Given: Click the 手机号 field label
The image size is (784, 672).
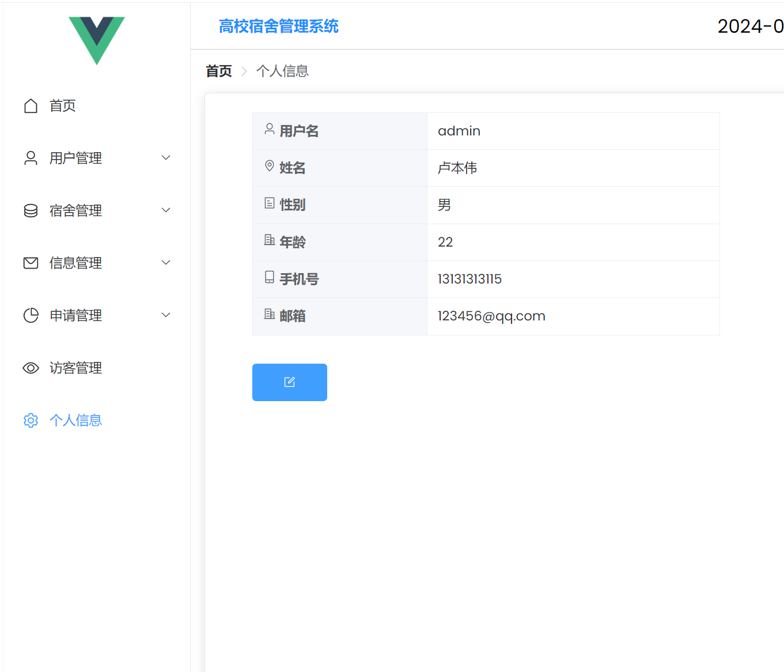Looking at the screenshot, I should click(x=299, y=280).
